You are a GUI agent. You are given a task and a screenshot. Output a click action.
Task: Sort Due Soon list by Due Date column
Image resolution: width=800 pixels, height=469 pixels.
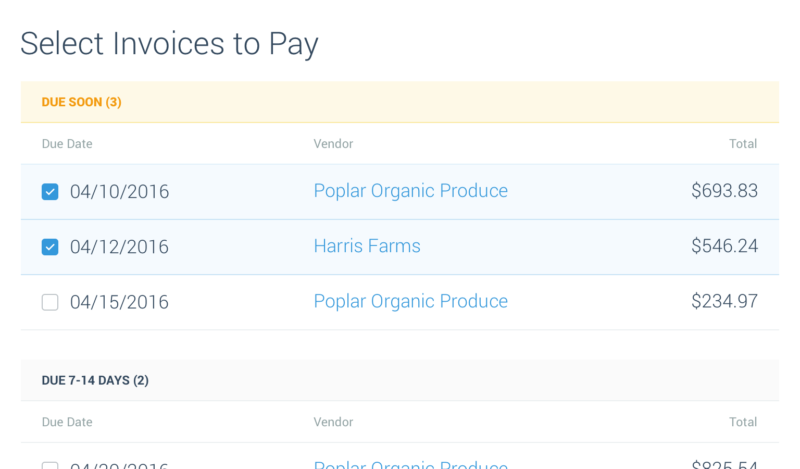tap(67, 144)
